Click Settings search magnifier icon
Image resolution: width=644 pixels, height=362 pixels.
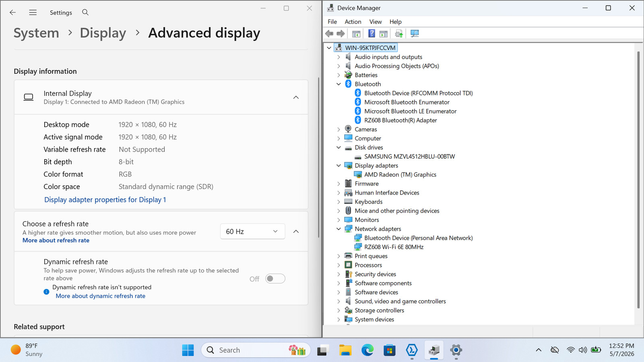coord(85,12)
